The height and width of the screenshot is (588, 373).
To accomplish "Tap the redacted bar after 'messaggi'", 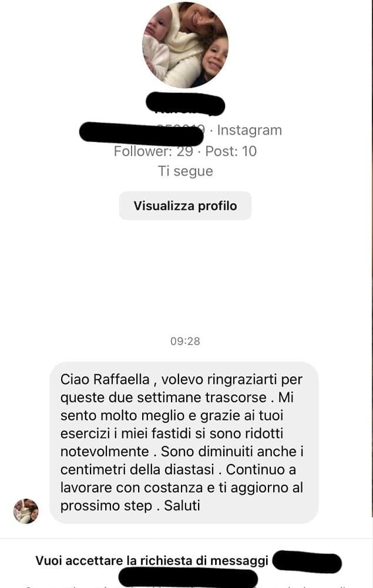I will [x=307, y=562].
